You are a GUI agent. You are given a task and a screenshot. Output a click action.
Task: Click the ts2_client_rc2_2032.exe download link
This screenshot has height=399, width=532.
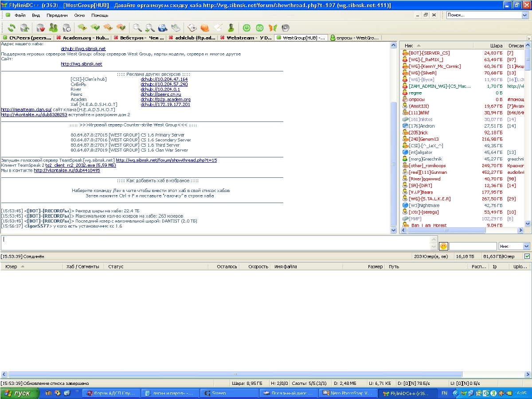[80, 165]
